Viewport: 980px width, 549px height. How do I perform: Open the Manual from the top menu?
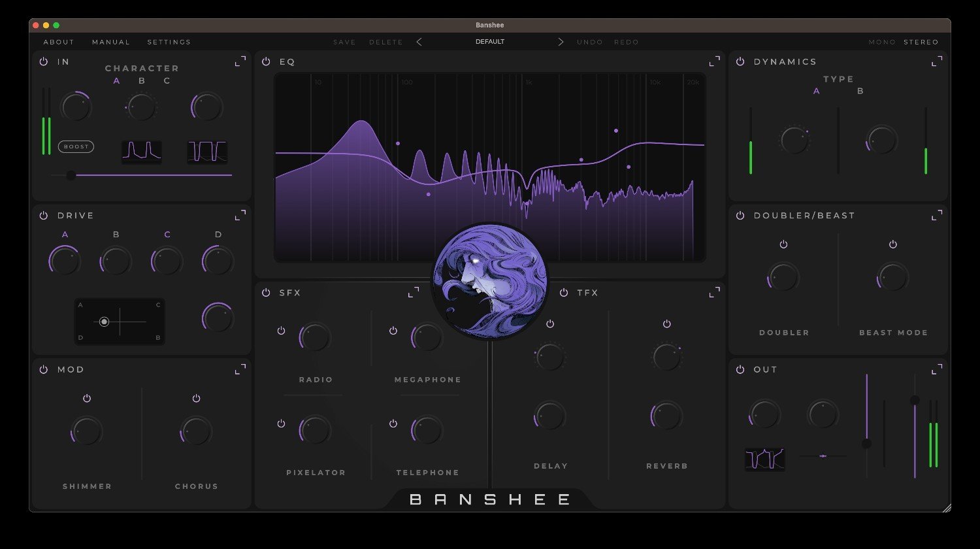pyautogui.click(x=110, y=41)
